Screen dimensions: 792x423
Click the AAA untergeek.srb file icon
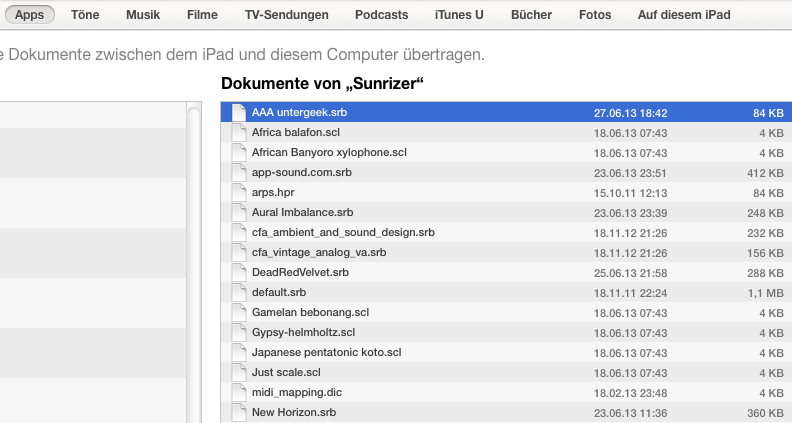pos(238,112)
